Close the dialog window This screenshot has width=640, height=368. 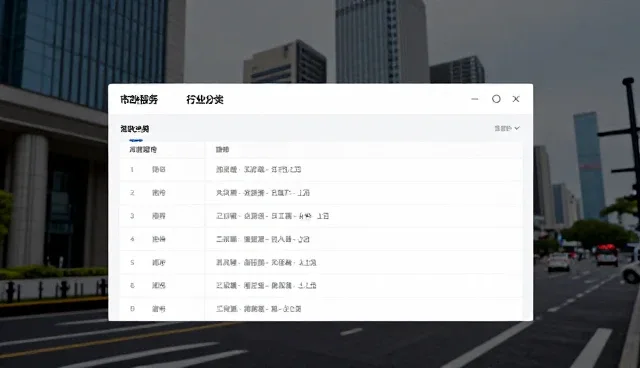(x=516, y=99)
